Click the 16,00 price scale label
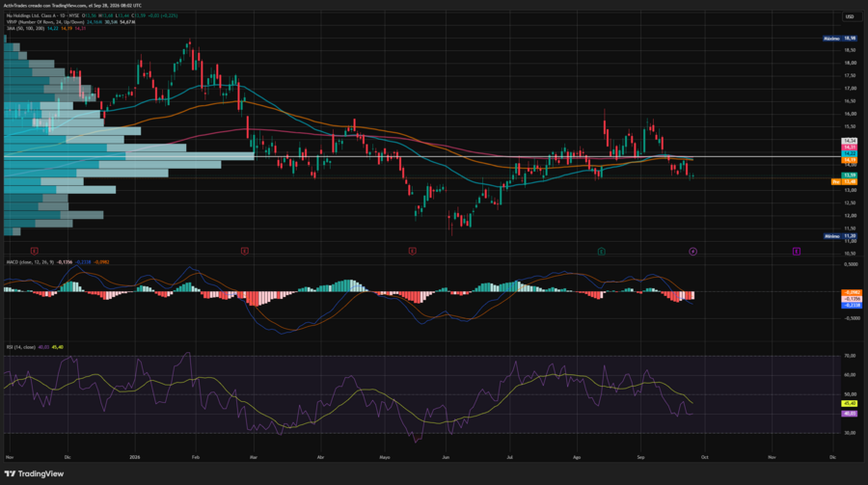The image size is (868, 485). [850, 114]
